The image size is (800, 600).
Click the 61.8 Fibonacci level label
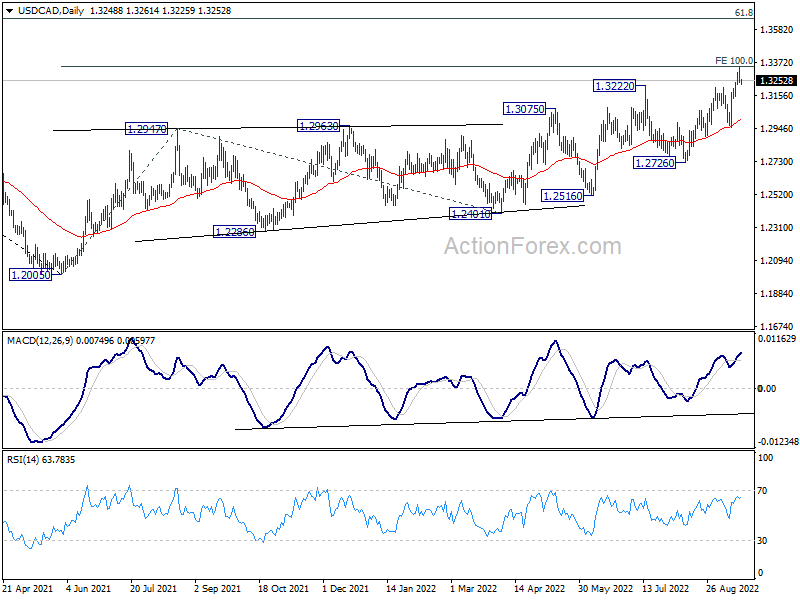point(743,13)
